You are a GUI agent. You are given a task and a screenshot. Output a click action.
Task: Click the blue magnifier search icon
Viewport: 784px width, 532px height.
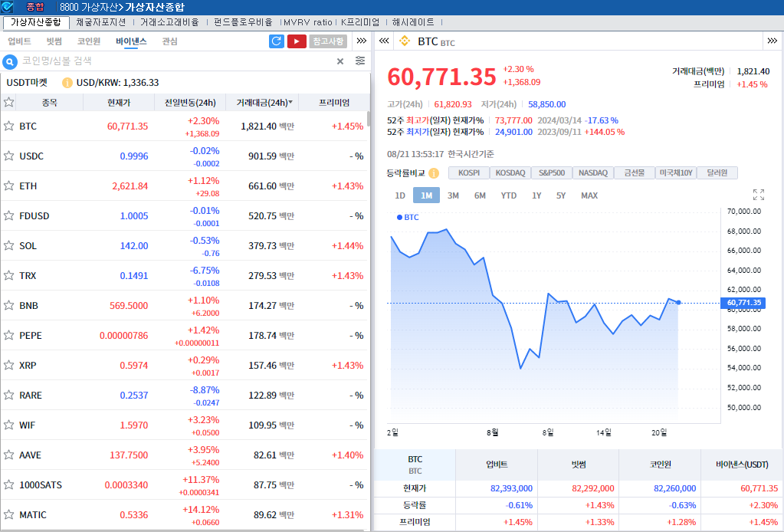(x=11, y=61)
